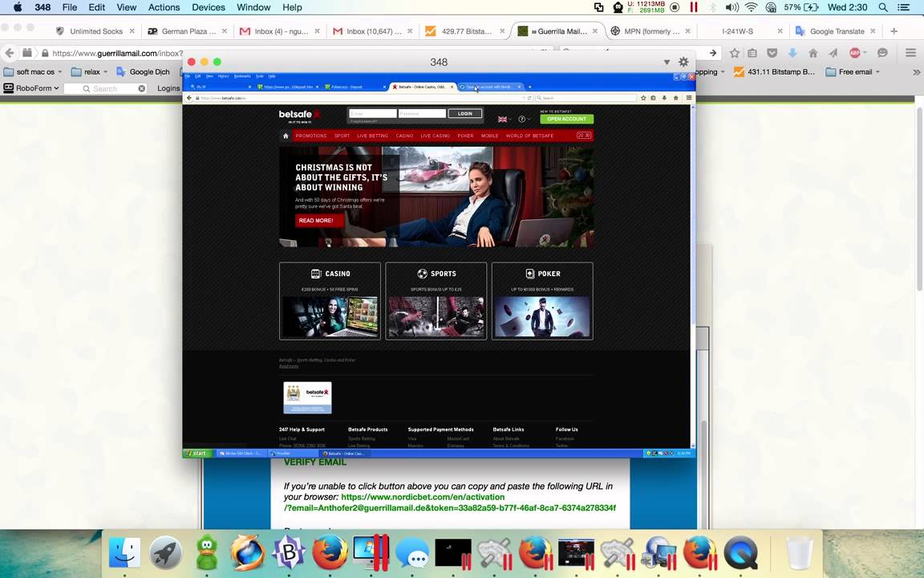Click the Windows XP start button

(197, 454)
